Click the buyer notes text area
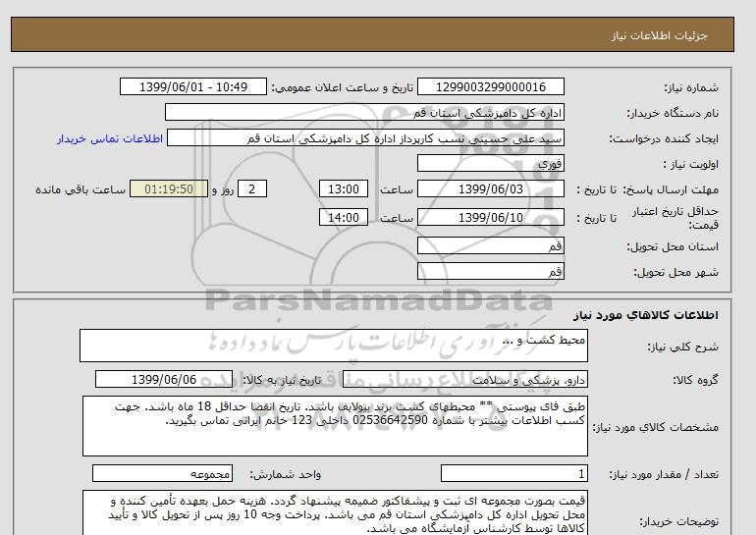The width and height of the screenshot is (756, 535). coord(335,513)
